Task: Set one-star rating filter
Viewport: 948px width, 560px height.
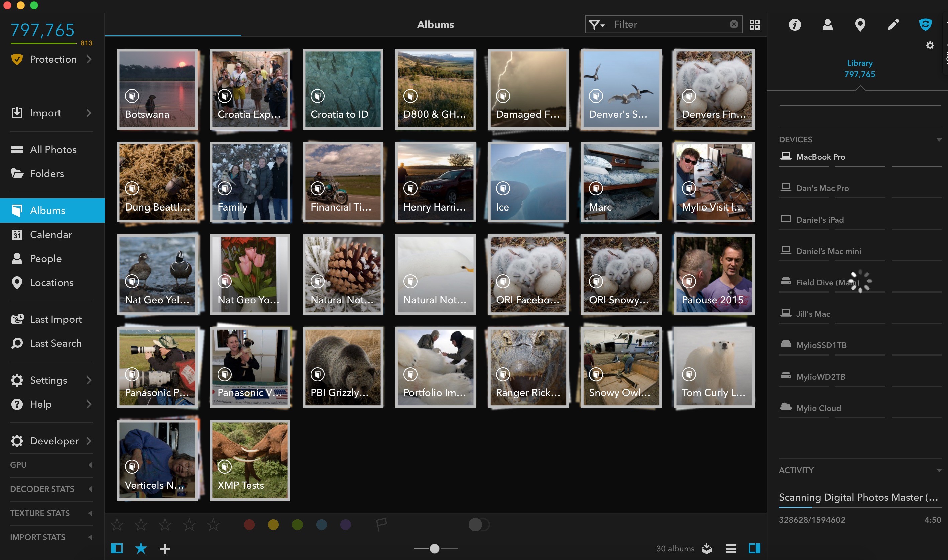Action: click(x=117, y=524)
